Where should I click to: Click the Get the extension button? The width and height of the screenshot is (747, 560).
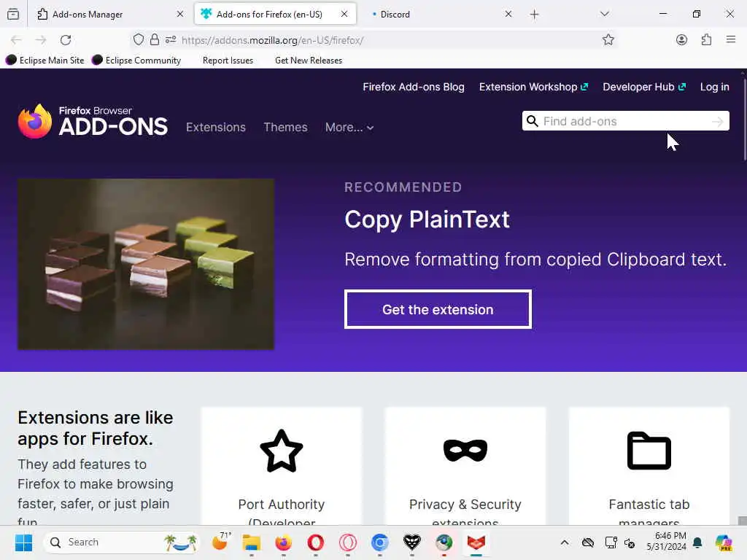click(x=438, y=309)
